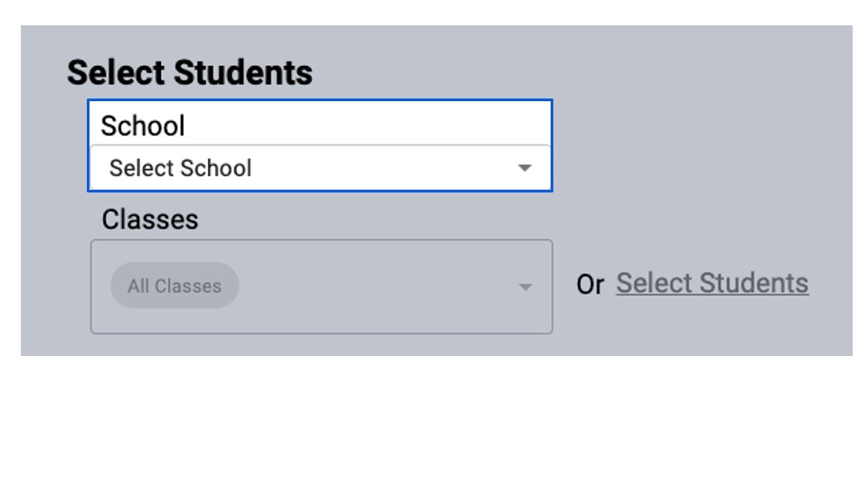This screenshot has height=488, width=868.
Task: Click the All Classes chip
Action: point(175,286)
